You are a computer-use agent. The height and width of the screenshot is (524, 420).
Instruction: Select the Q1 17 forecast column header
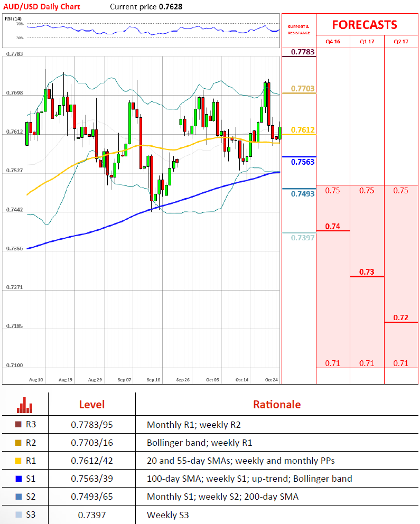367,41
